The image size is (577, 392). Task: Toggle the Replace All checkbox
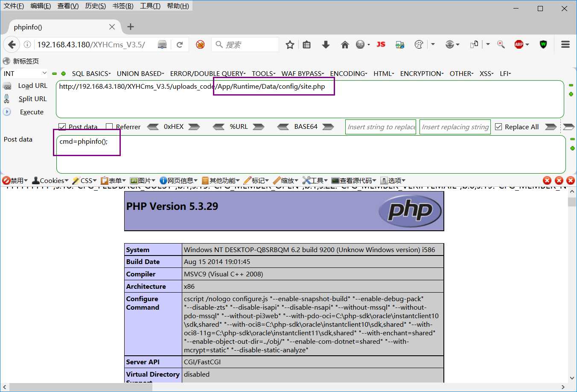[498, 127]
